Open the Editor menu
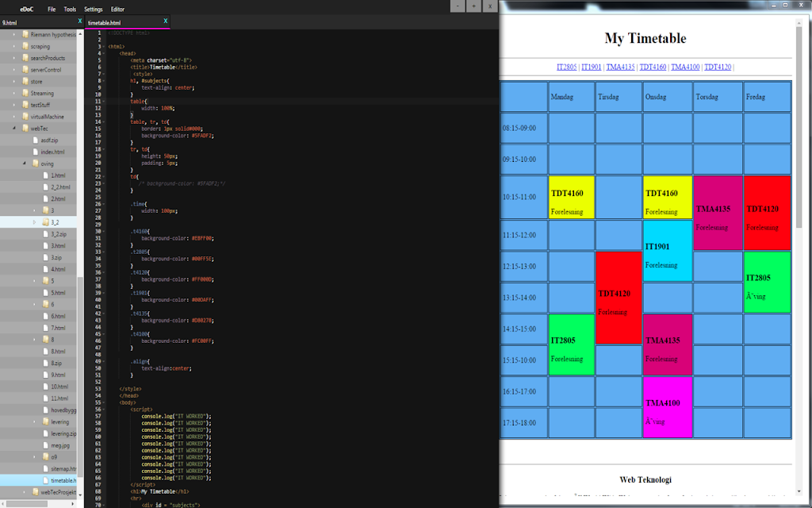This screenshot has height=508, width=812. (117, 10)
